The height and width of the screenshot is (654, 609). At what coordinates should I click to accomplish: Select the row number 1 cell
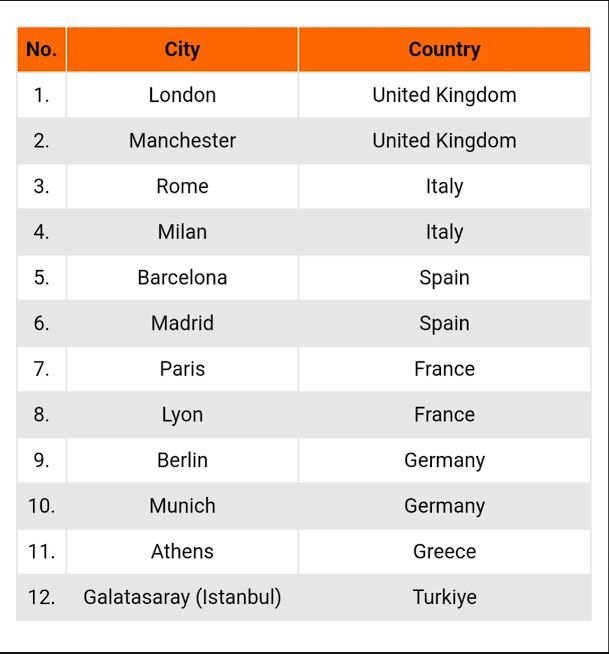coord(41,95)
